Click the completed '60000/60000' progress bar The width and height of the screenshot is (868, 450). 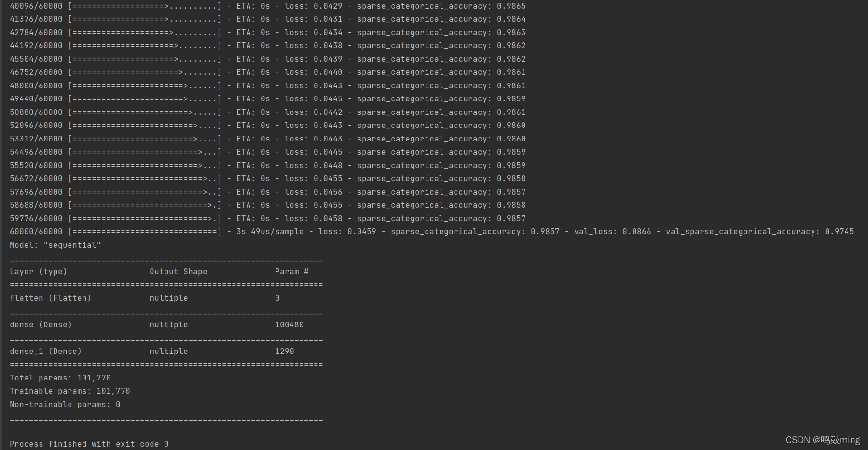point(145,232)
